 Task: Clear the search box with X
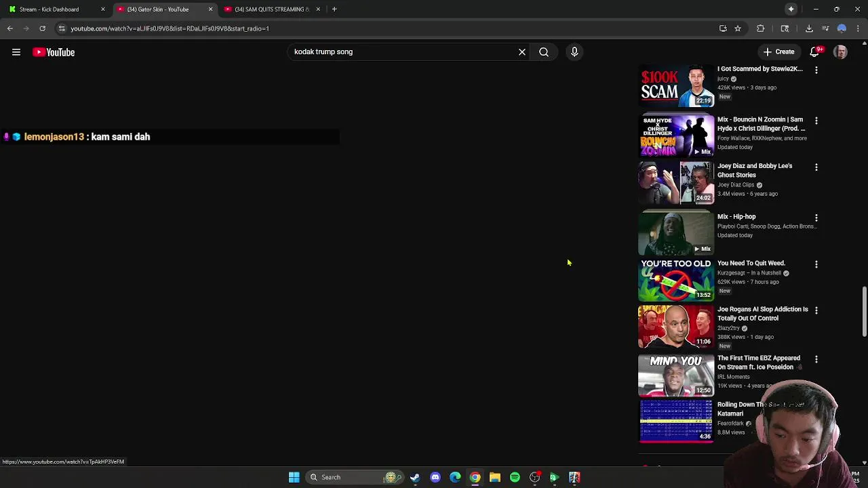pyautogui.click(x=522, y=52)
